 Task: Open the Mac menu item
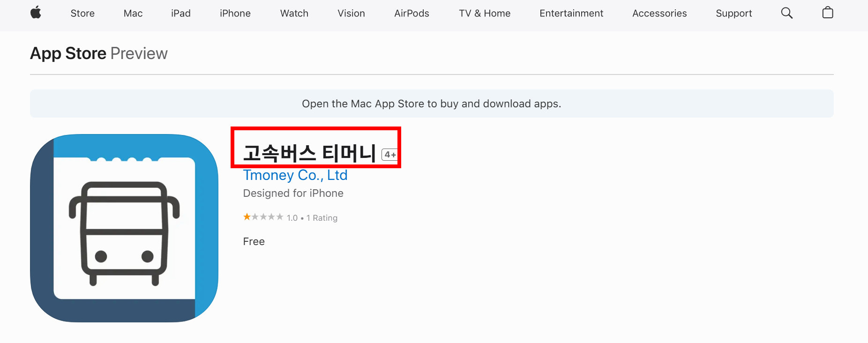coord(133,14)
